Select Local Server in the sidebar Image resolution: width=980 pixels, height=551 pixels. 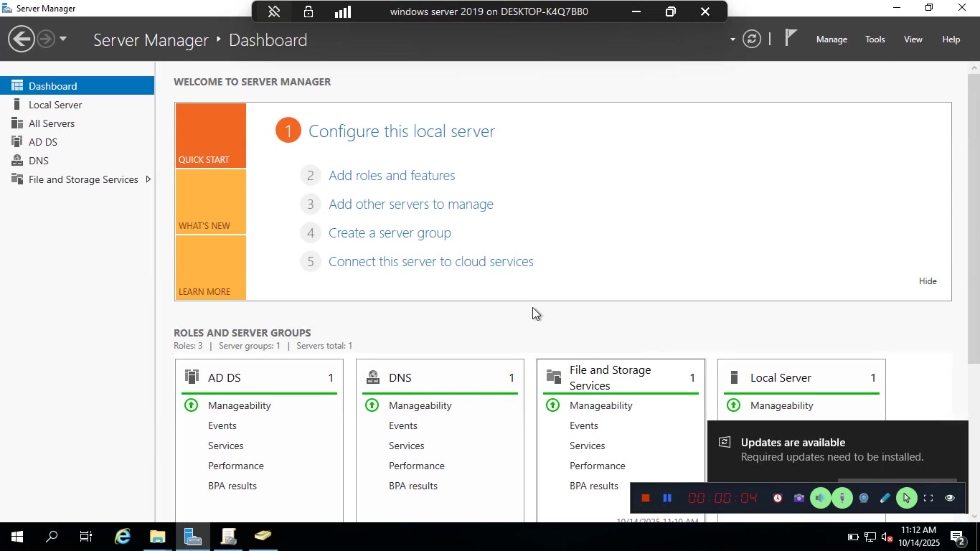pos(77,105)
